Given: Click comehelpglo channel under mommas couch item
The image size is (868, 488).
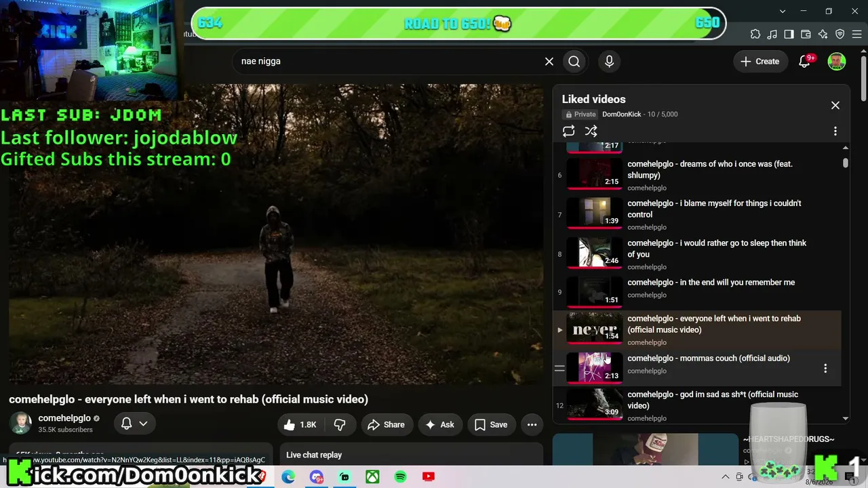Looking at the screenshot, I should (x=647, y=371).
